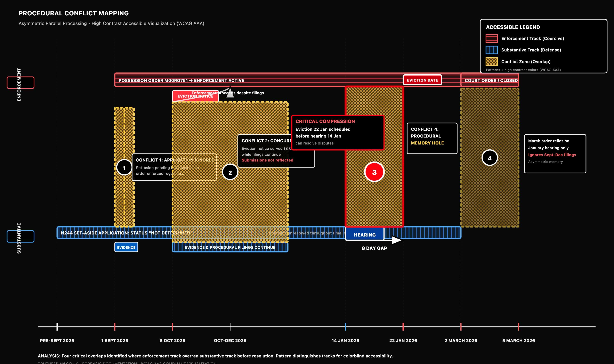Click the 1 SEPT 2025 timeline tick
Viewport: 614px width, 364px height.
click(115, 327)
